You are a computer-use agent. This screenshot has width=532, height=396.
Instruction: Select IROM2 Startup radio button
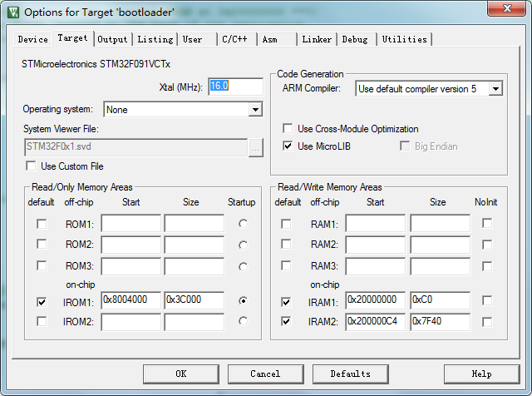click(243, 321)
